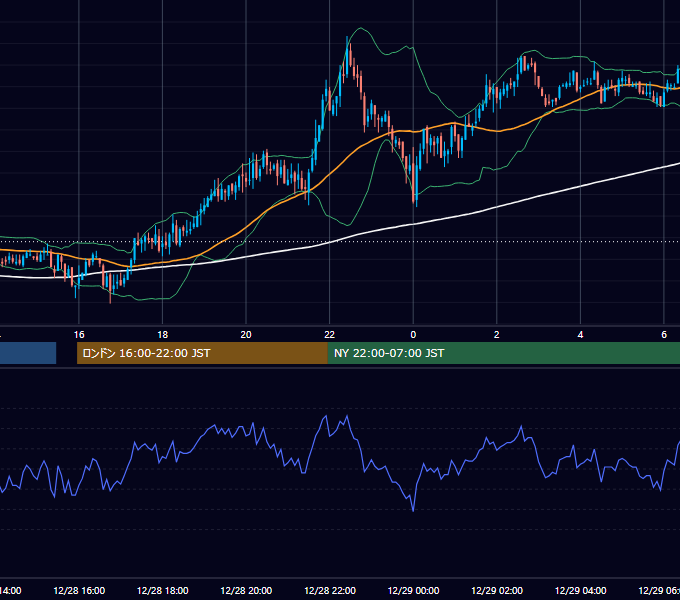Click the 2 hour axis label
Image resolution: width=680 pixels, height=600 pixels.
[x=497, y=335]
